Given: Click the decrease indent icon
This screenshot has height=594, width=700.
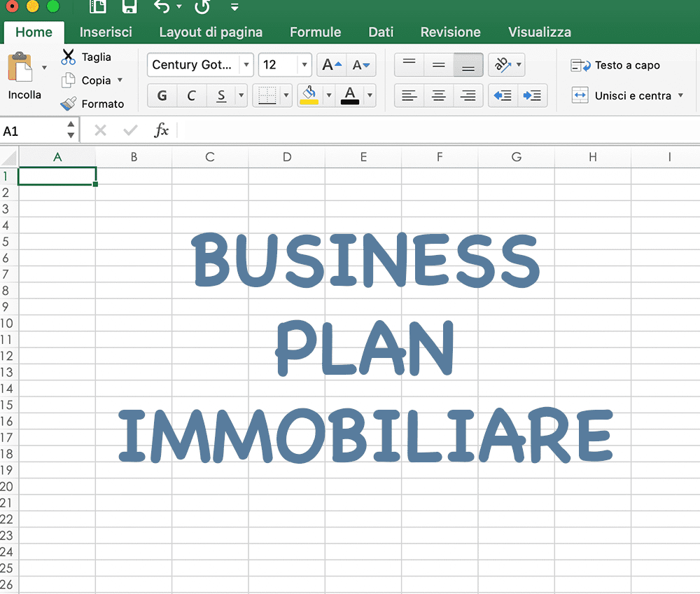Looking at the screenshot, I should tap(503, 95).
